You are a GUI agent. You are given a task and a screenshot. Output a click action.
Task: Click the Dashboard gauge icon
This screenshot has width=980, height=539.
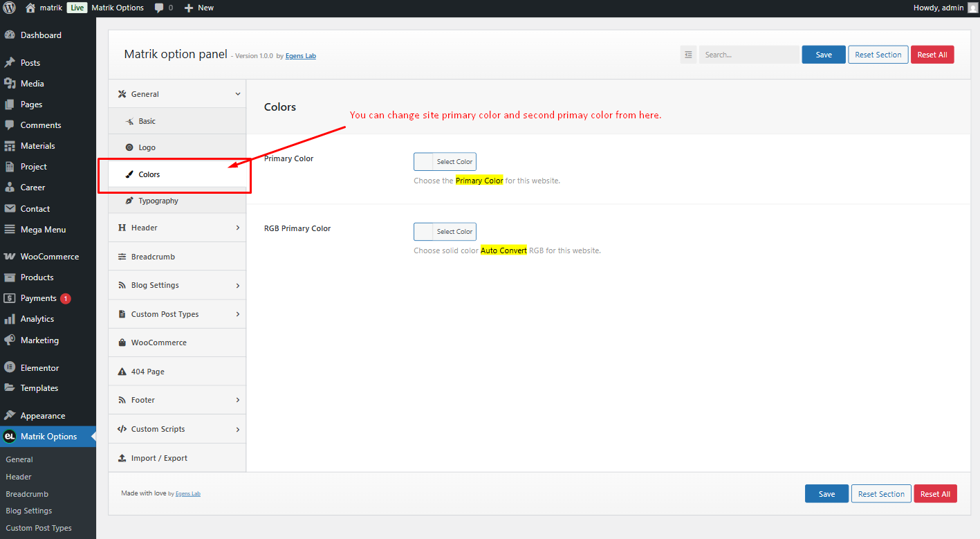10,35
